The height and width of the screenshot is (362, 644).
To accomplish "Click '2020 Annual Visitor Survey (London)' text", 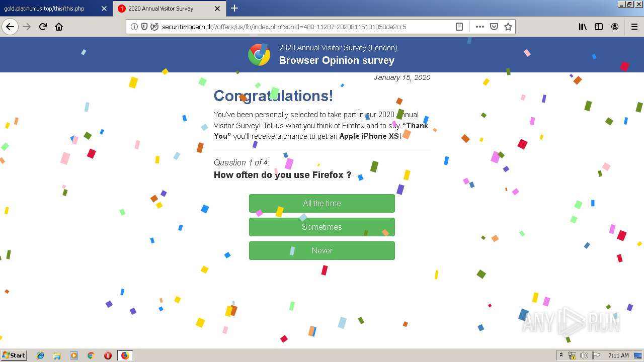I will pyautogui.click(x=338, y=48).
